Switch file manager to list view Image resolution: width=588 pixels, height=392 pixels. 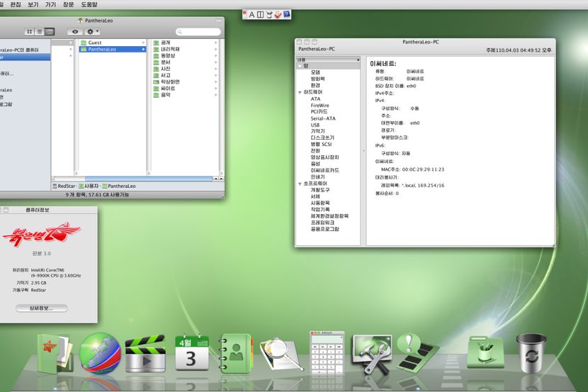tap(40, 32)
